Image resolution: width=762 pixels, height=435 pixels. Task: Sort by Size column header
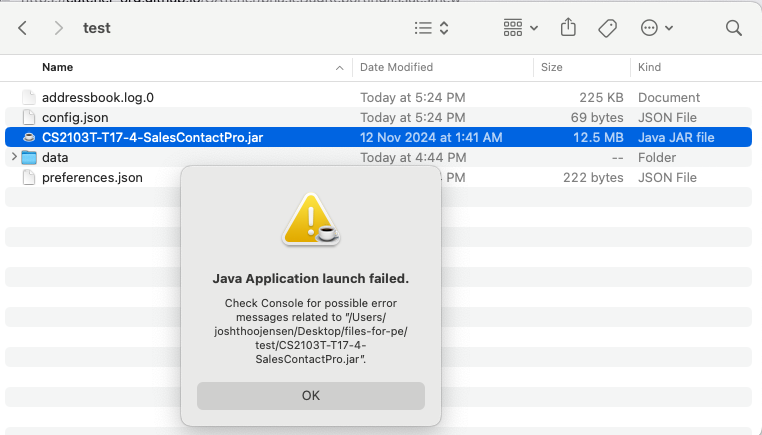click(x=552, y=67)
